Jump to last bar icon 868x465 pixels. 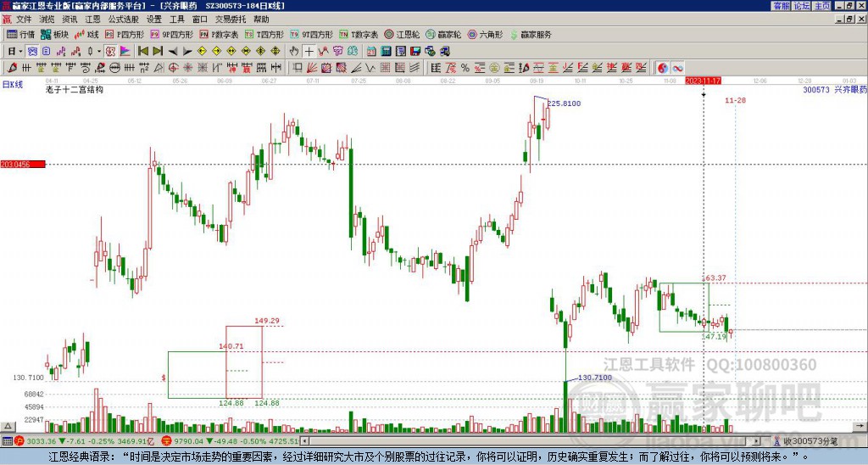(x=158, y=52)
